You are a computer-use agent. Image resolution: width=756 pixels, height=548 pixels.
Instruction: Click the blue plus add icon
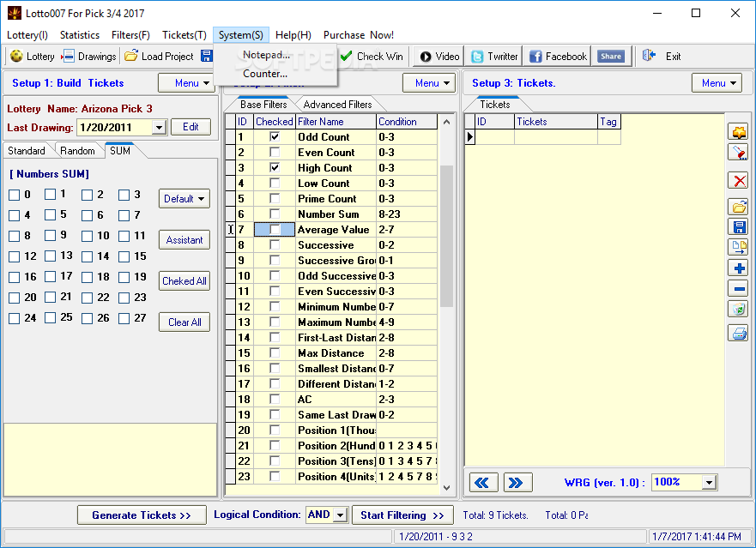[738, 268]
